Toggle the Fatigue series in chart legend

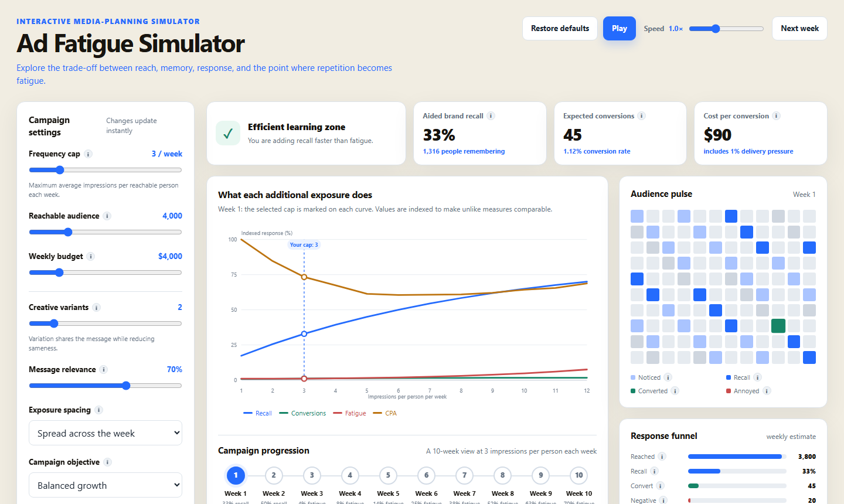[x=349, y=413]
